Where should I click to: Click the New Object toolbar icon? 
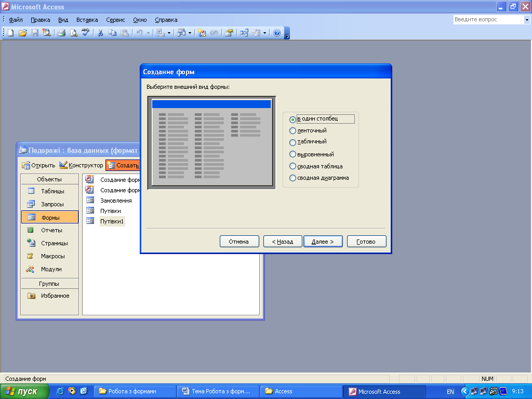256,33
